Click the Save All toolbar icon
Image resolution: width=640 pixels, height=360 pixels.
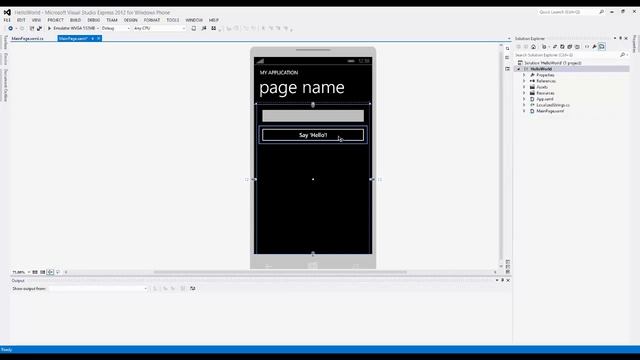pos(39,28)
